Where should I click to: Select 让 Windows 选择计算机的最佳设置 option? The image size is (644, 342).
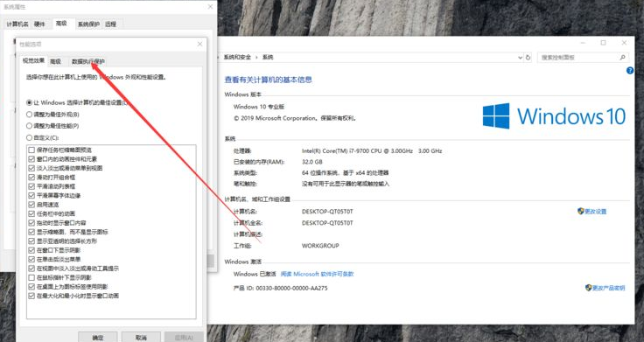pos(77,102)
